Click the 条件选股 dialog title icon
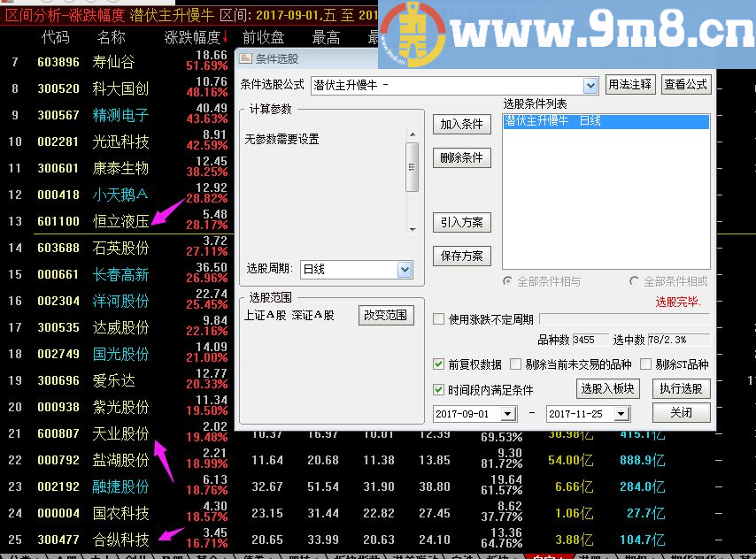This screenshot has height=559, width=756. click(246, 58)
